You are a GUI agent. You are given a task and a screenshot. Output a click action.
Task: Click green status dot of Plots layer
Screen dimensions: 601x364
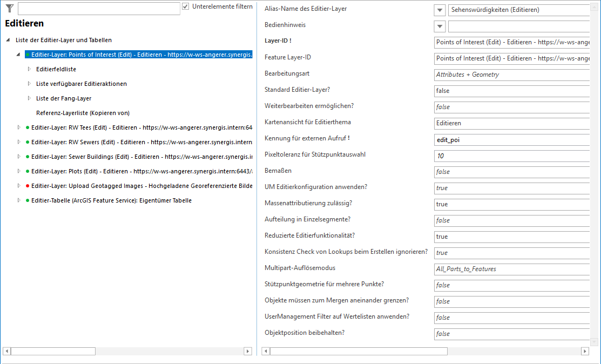coord(27,171)
